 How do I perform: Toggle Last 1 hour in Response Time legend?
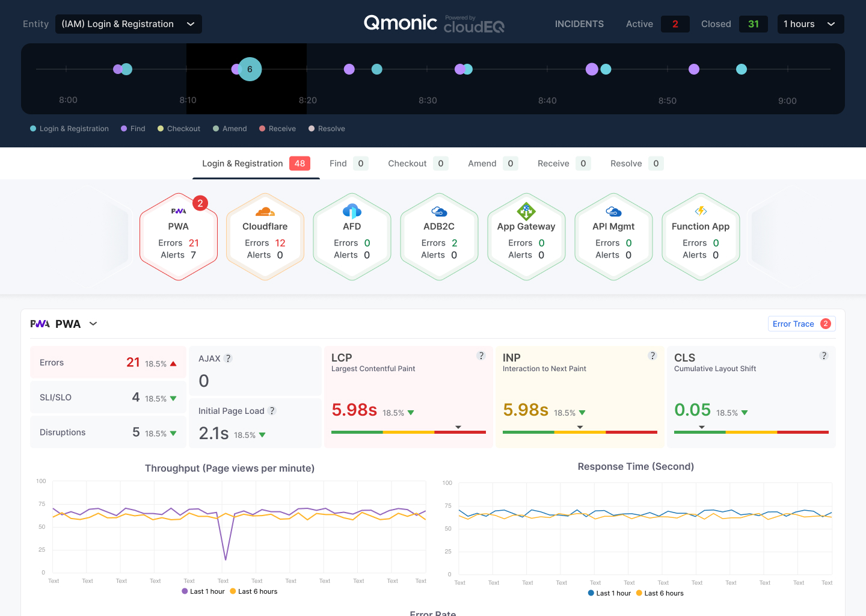609,593
